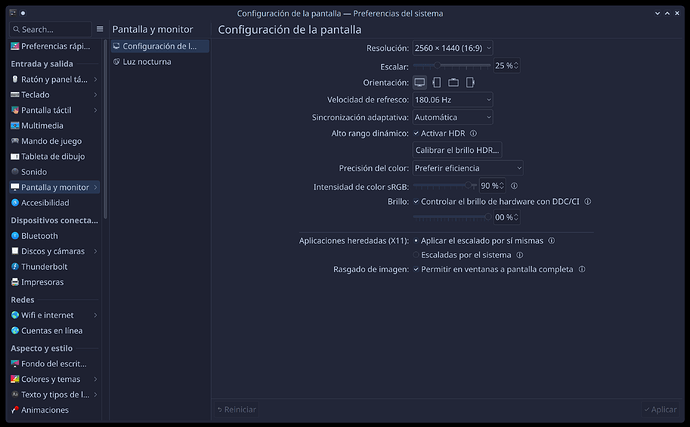
Task: Select the landscape orientation icon
Action: pos(420,82)
